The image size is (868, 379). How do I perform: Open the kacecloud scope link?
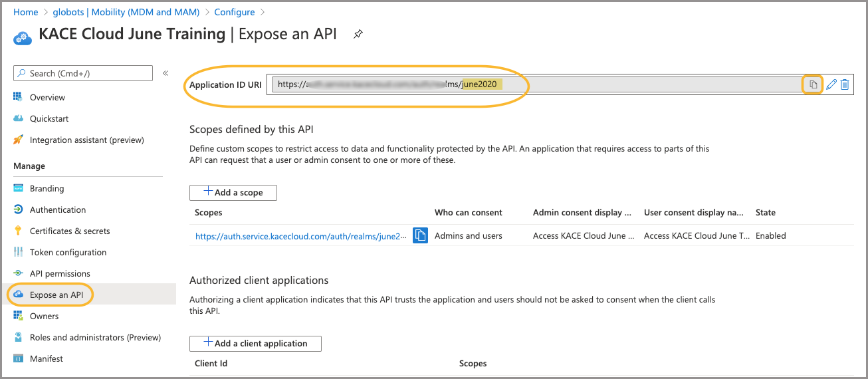coord(300,235)
